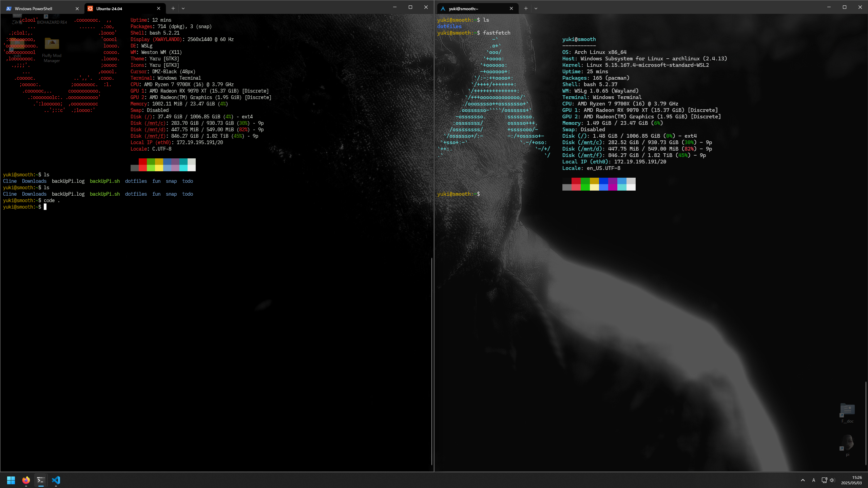Click the /mnt/f path in the Arch terminal

click(x=590, y=155)
